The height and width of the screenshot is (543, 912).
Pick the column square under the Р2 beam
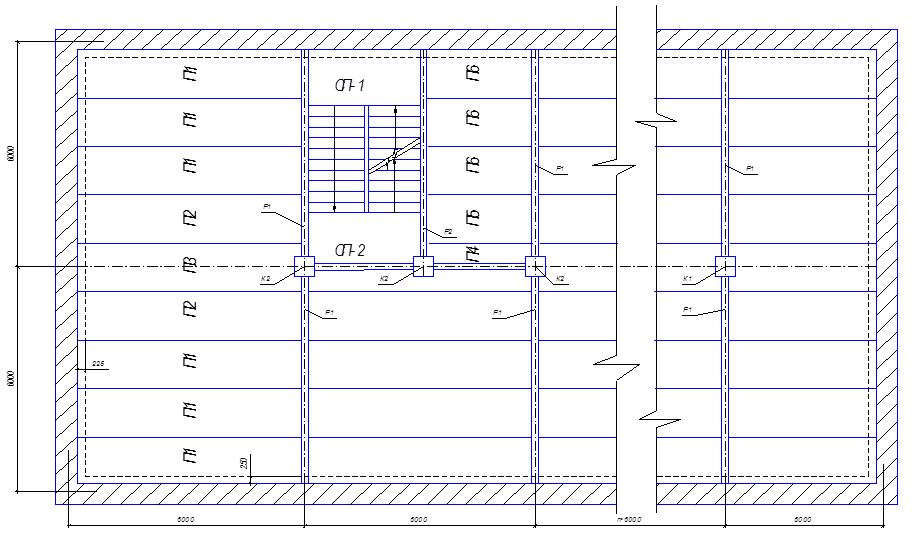click(x=423, y=266)
